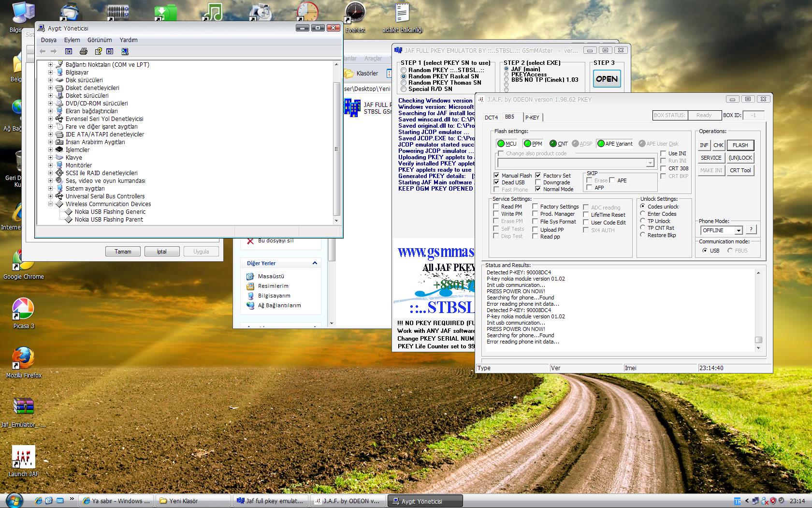Open Masaüstü link icon in Diğer Yerler

click(250, 276)
